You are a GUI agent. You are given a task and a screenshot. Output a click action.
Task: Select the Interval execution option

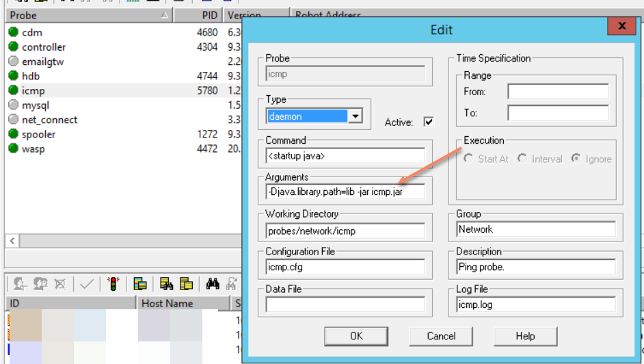(522, 159)
